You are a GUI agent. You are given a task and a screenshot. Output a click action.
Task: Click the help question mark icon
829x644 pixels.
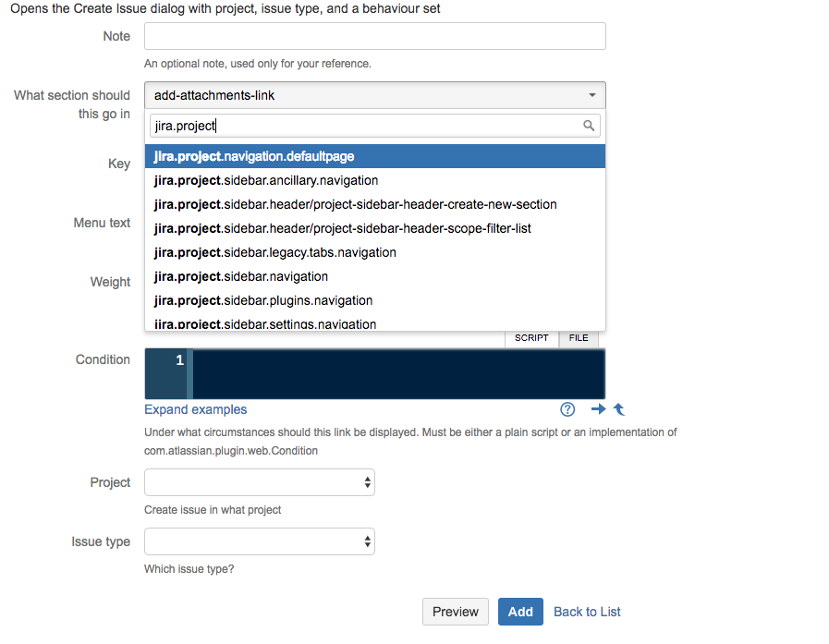(x=567, y=409)
